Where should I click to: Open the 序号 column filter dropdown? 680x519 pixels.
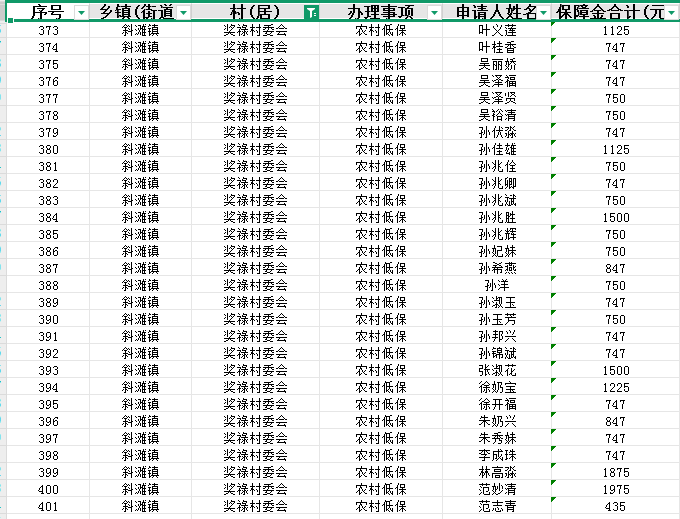coord(81,13)
